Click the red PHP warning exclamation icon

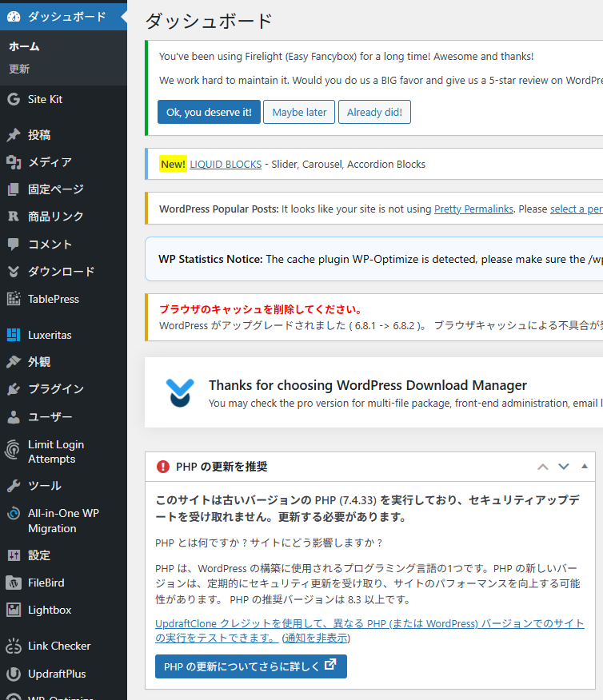[163, 467]
